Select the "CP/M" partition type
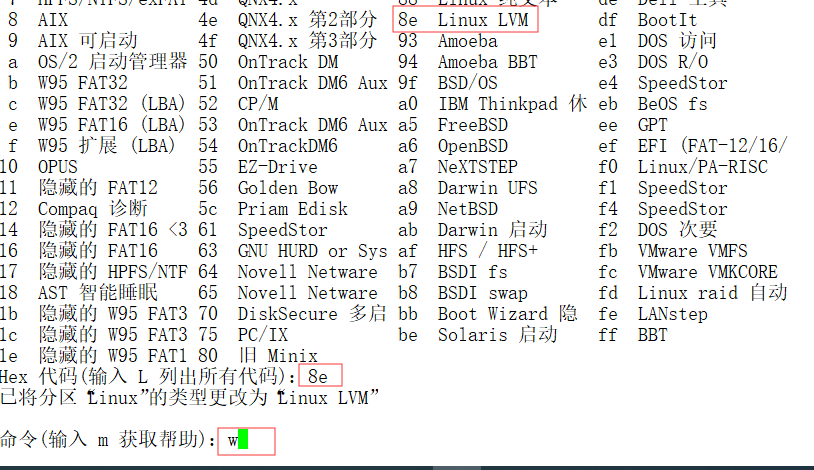 pyautogui.click(x=257, y=104)
